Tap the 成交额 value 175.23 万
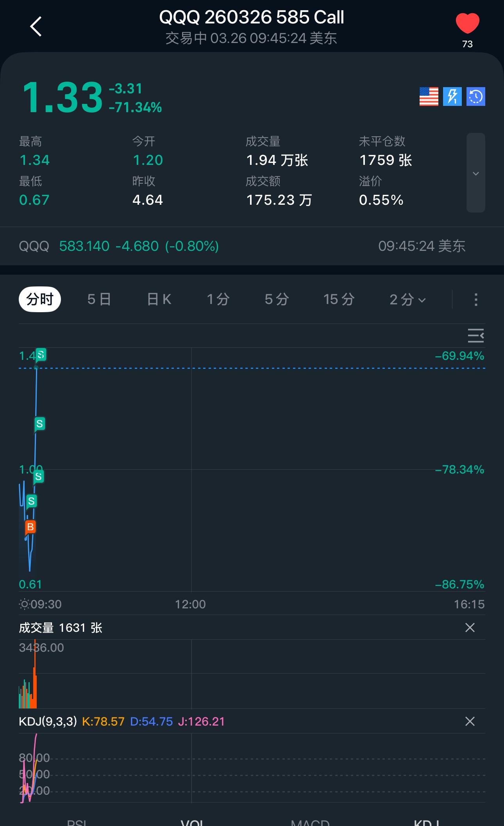 point(279,200)
